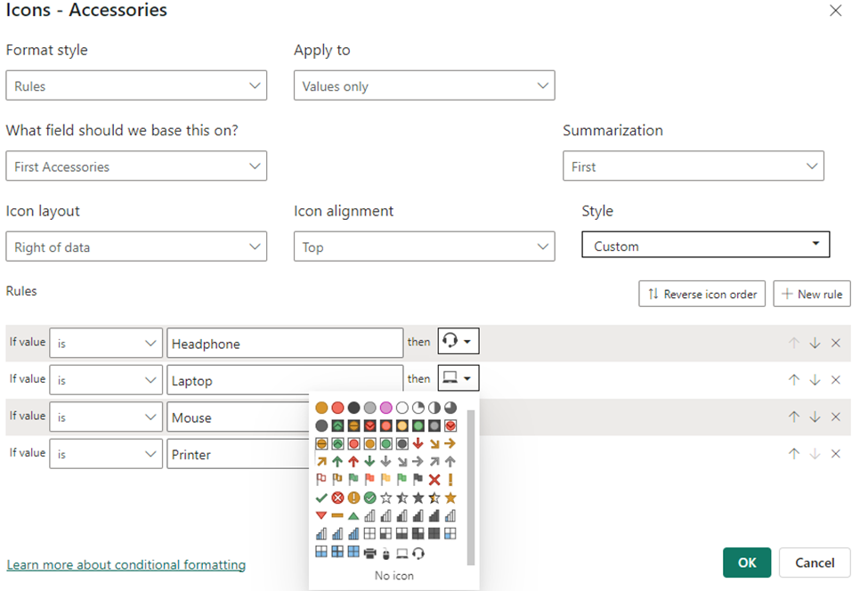Open the conditional formatting learn more link

[126, 564]
